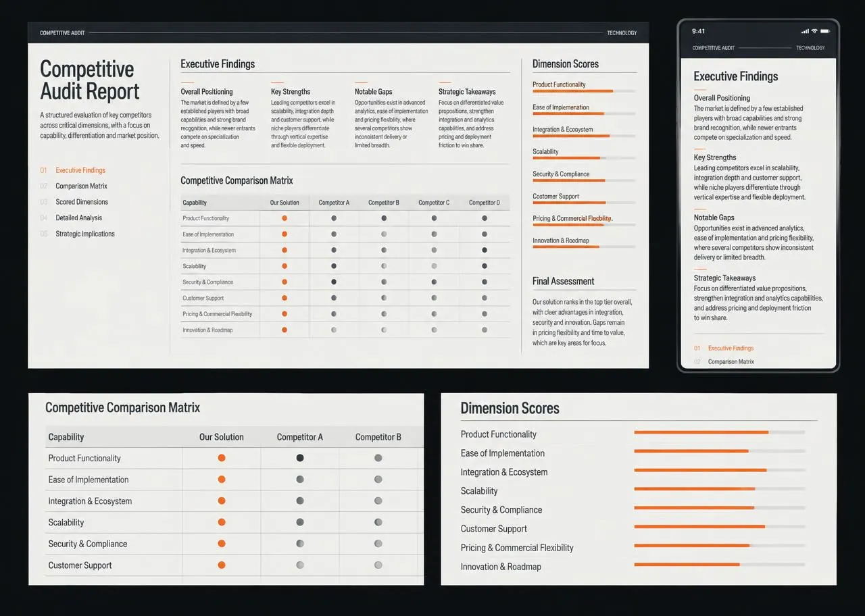865x616 pixels.
Task: Click the 9:41 time on the phone status bar
Action: pos(699,31)
